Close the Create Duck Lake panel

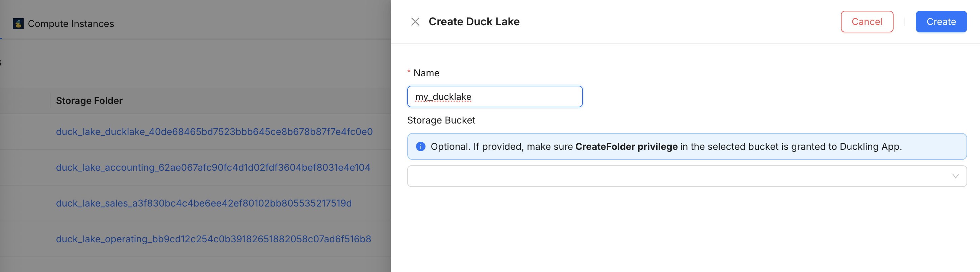pos(415,22)
